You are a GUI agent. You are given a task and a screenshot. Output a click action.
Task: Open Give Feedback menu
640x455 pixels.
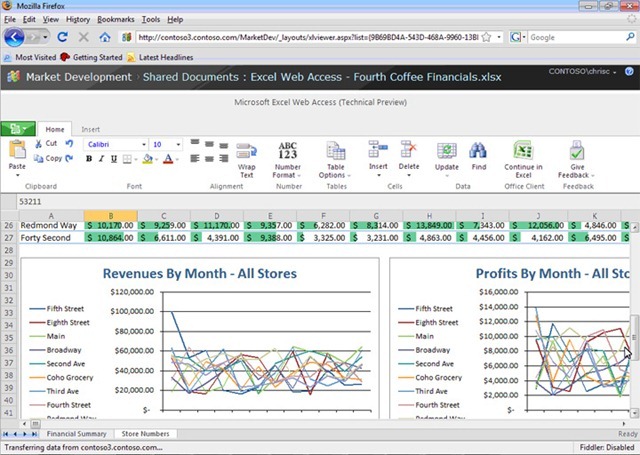577,160
